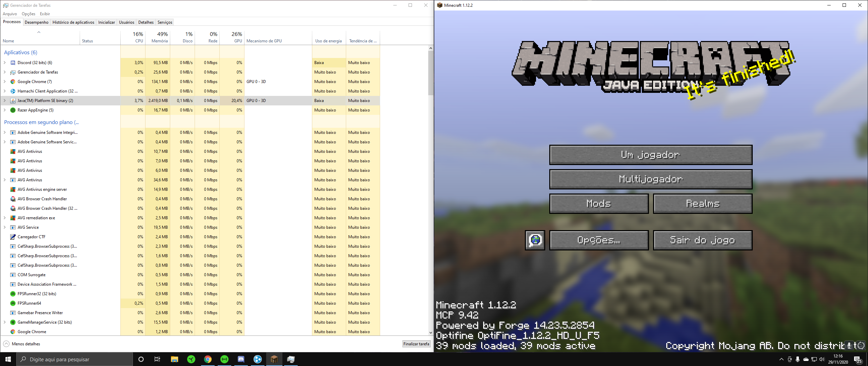Open the Exibir menu
Viewport: 868px width, 366px height.
click(x=45, y=14)
